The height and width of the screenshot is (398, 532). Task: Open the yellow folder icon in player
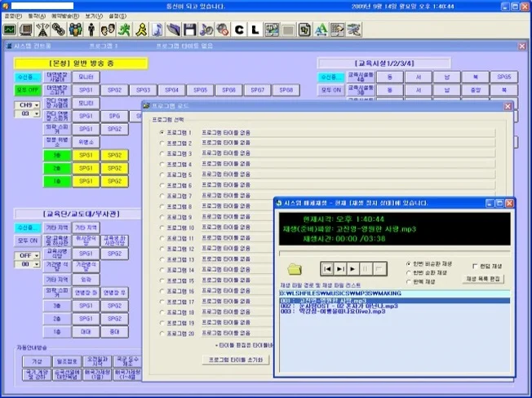(295, 268)
